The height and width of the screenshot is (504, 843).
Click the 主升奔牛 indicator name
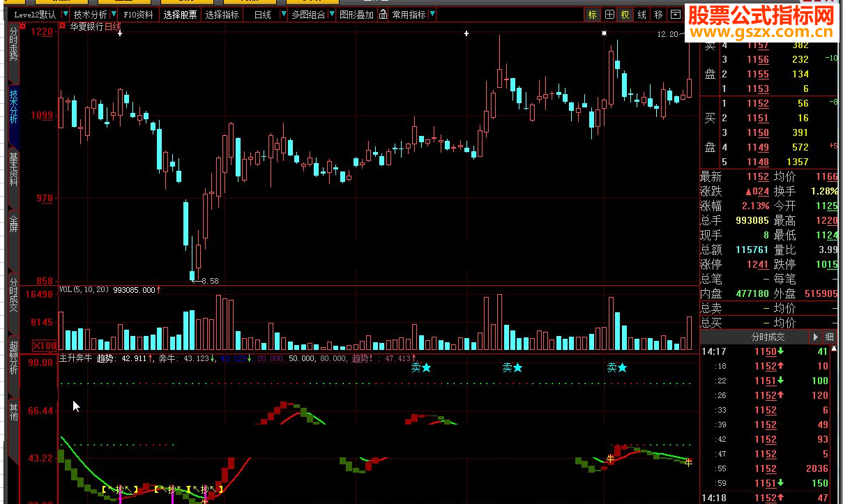[76, 358]
